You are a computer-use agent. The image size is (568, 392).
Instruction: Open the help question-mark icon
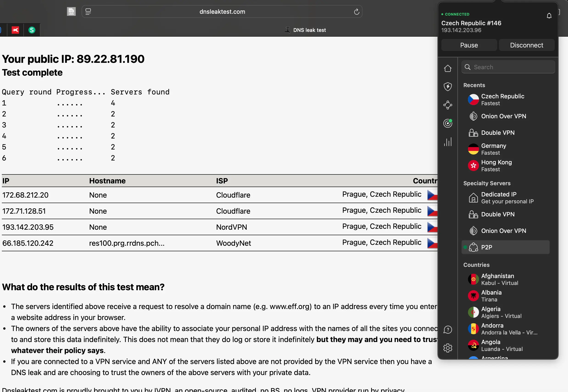coord(448,329)
